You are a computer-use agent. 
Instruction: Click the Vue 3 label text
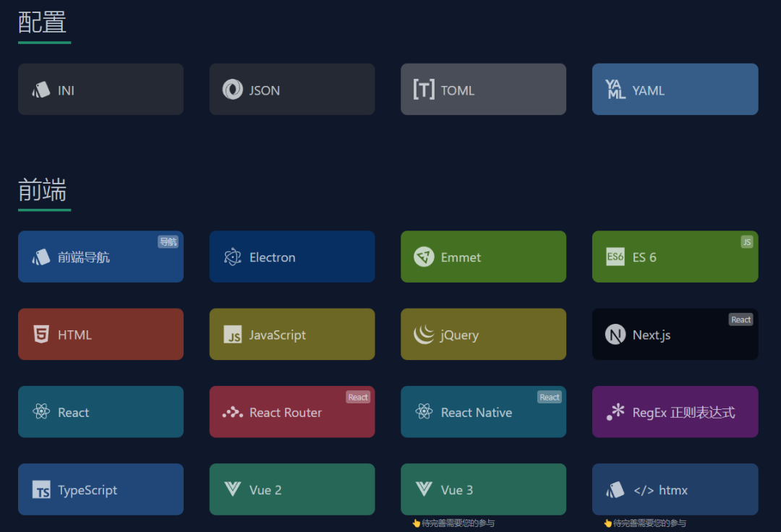pyautogui.click(x=457, y=490)
